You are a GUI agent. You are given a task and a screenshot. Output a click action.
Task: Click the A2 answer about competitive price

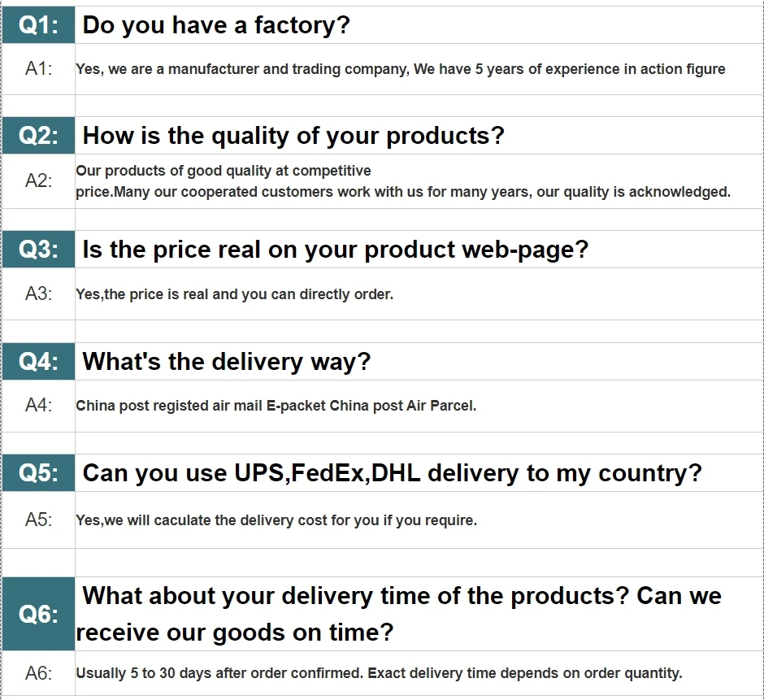click(402, 181)
